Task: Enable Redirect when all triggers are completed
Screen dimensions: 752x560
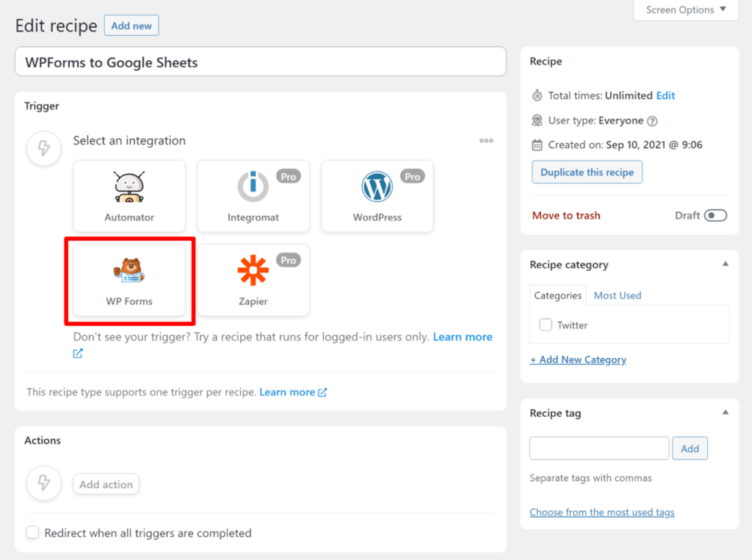Action: tap(32, 532)
